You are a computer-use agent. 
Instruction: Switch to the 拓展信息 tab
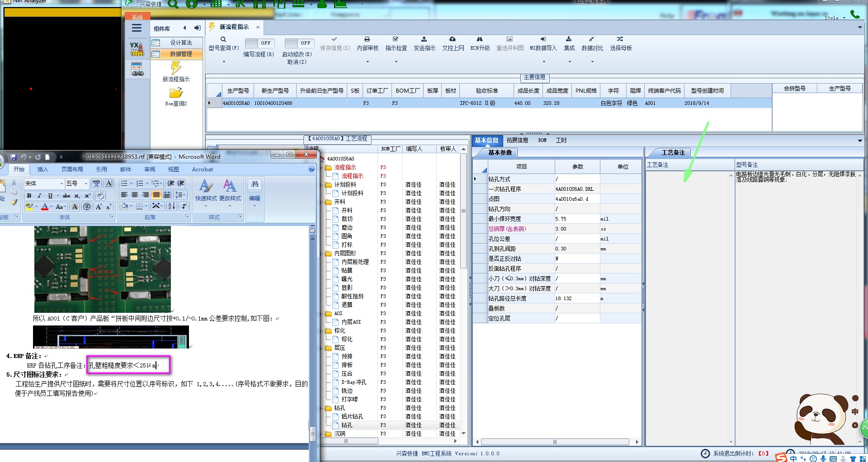pos(517,141)
